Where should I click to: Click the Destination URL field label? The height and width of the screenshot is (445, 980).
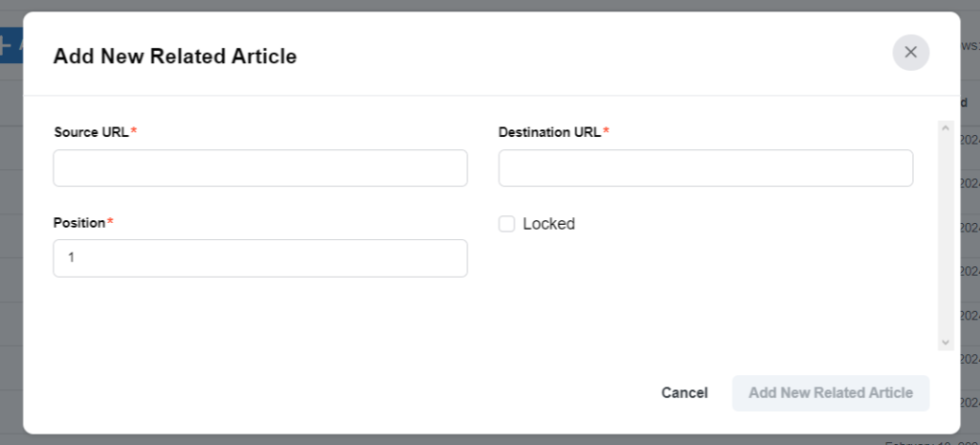[x=549, y=132]
